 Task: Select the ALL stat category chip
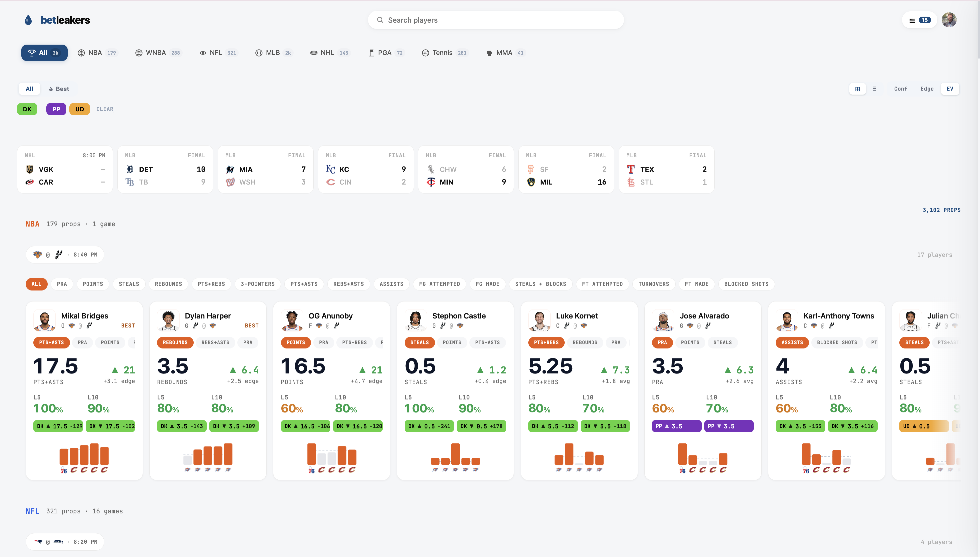tap(36, 284)
